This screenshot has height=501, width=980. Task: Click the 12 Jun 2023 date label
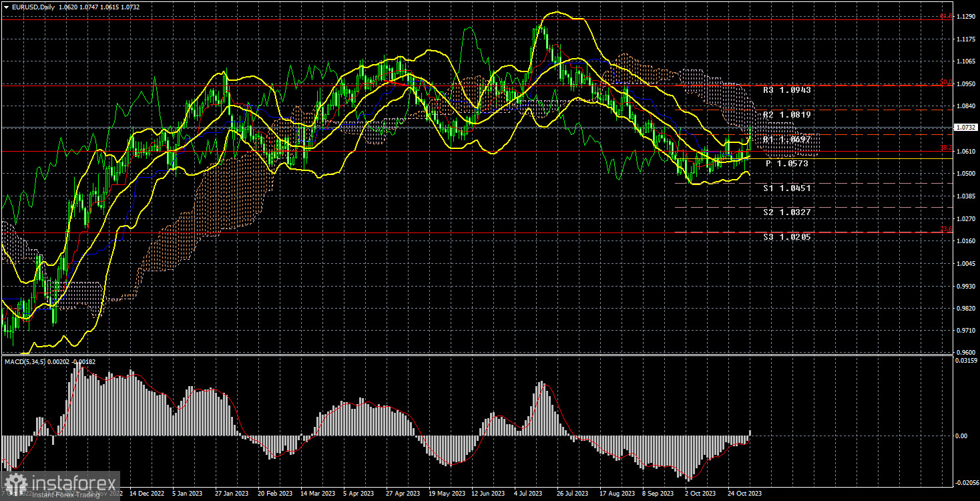coord(489,494)
